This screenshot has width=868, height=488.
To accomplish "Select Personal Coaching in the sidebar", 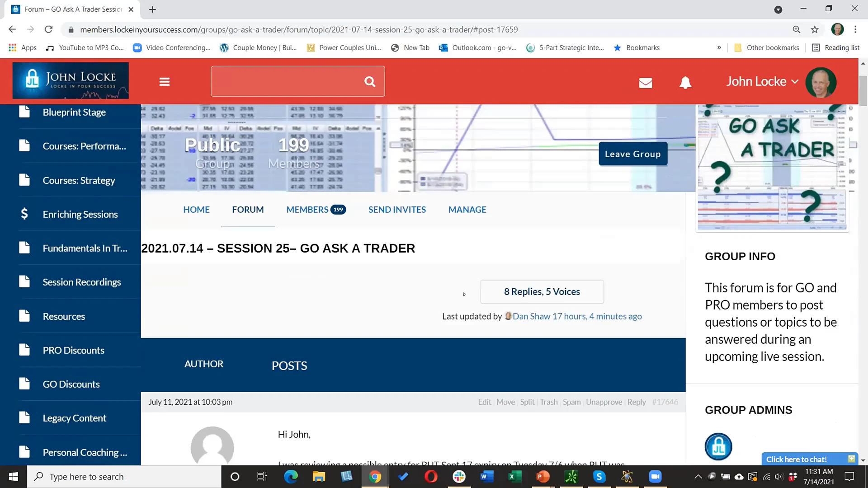I will pos(85,452).
